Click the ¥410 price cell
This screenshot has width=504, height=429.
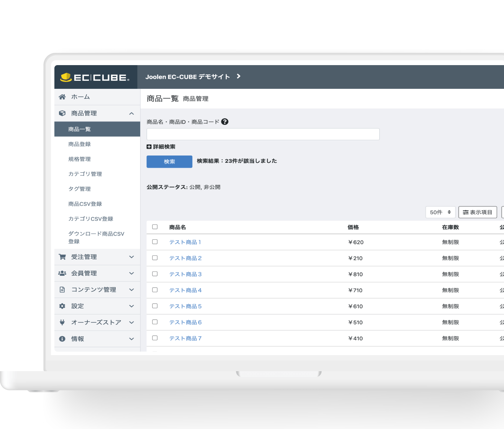[x=355, y=339]
